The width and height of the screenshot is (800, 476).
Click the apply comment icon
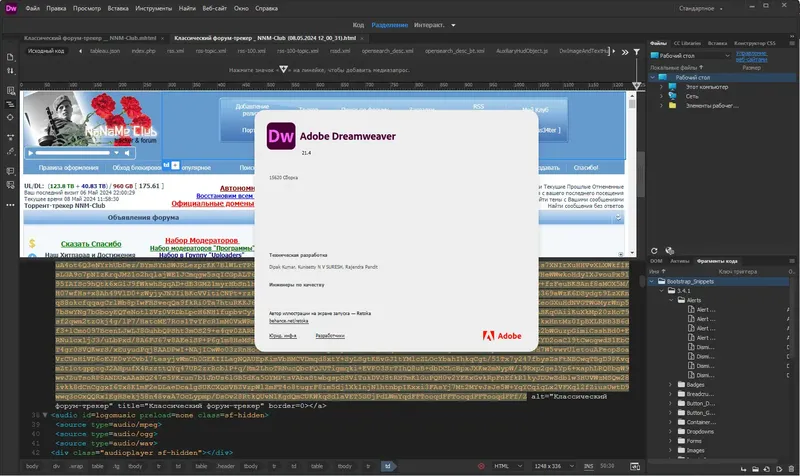tap(10, 171)
